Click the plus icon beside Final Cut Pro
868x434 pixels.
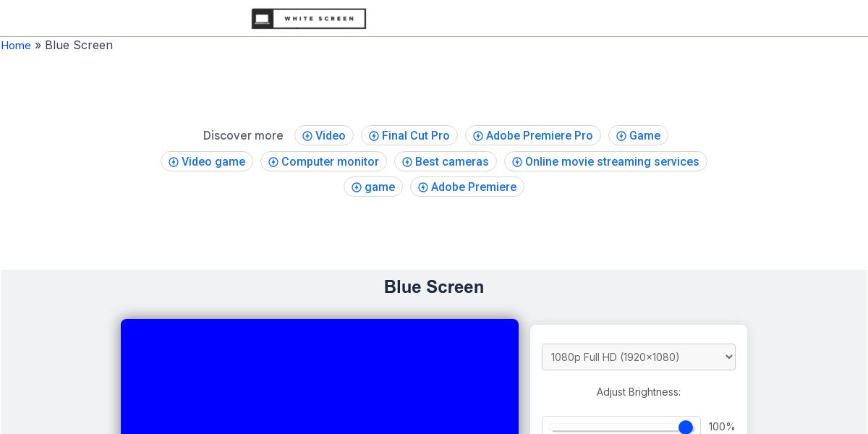[x=374, y=136]
